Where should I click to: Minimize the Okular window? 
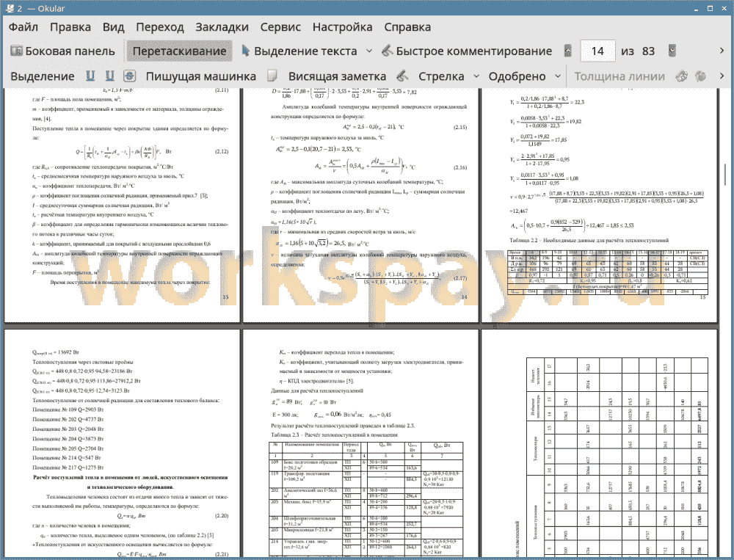(x=697, y=8)
